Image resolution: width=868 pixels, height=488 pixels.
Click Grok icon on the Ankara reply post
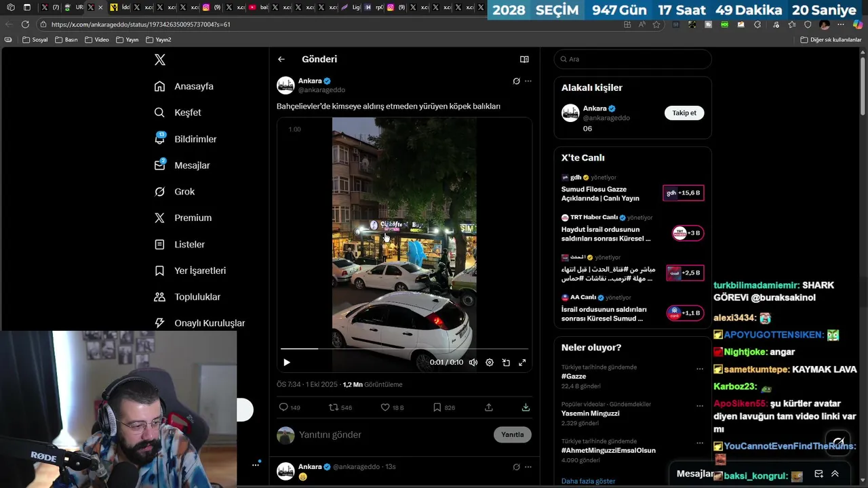(x=516, y=467)
